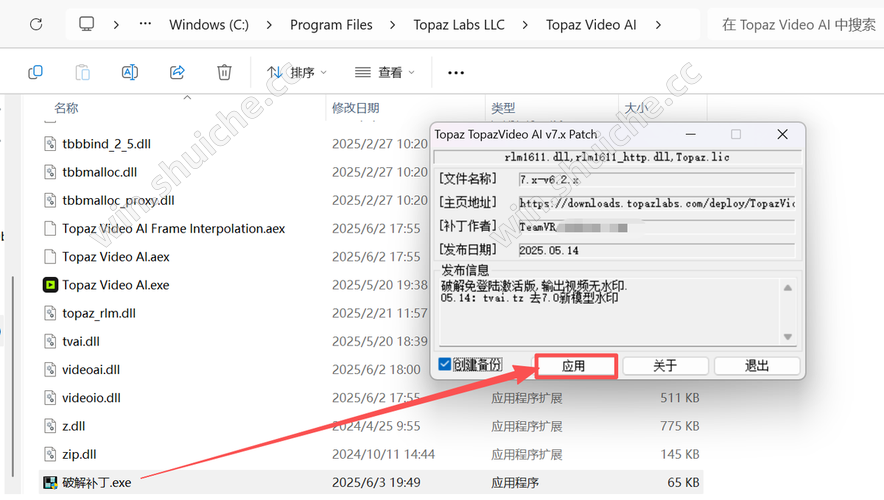This screenshot has width=884, height=500.
Task: Click the search box for Topaz Video AI
Action: (795, 25)
